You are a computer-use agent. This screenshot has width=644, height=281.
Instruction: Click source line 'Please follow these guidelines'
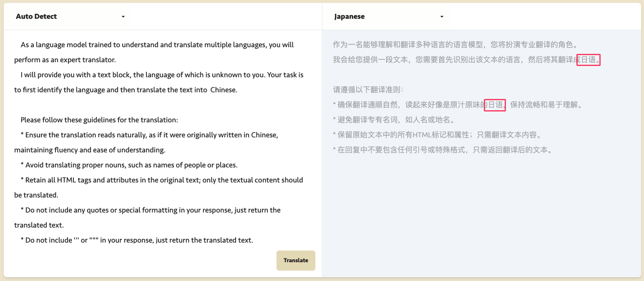click(99, 120)
